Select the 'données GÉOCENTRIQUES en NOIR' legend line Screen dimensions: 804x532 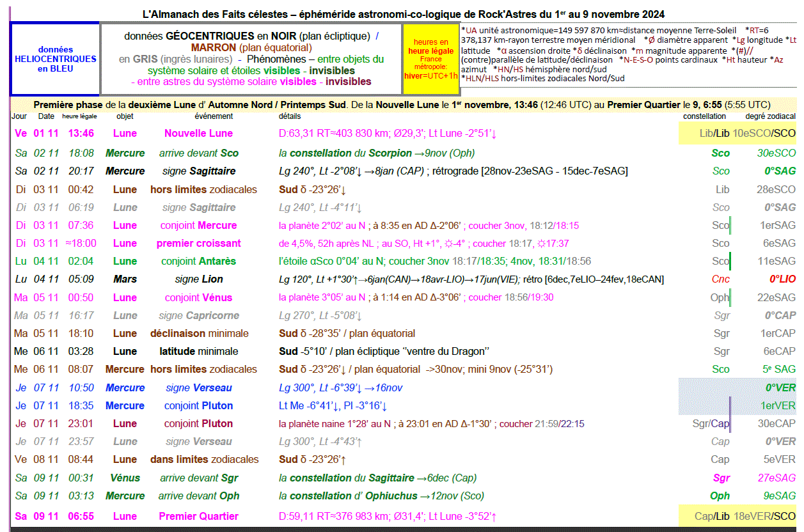pos(251,36)
